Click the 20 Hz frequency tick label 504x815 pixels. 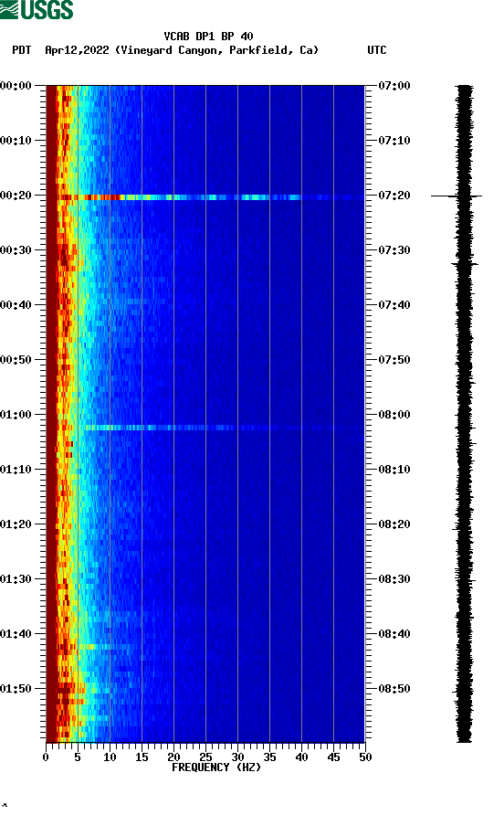[x=173, y=757]
